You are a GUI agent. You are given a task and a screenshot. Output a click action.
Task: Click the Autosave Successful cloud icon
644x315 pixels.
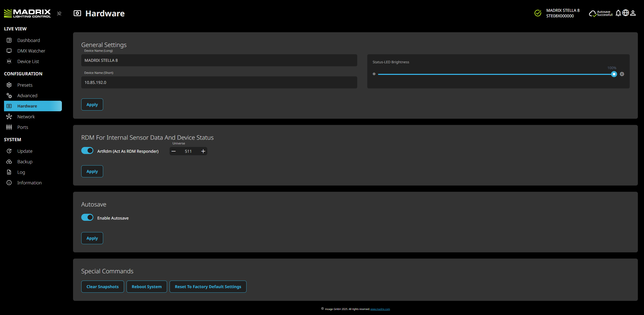click(592, 13)
